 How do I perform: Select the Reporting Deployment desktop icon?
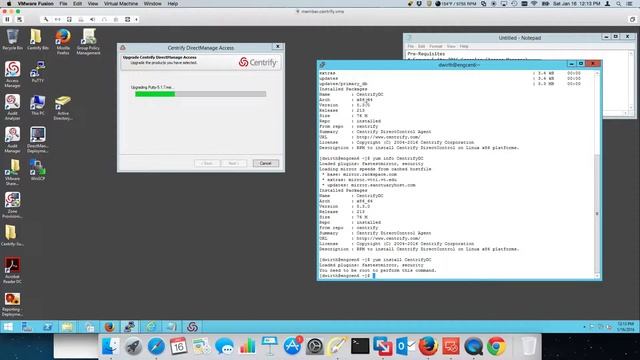click(12, 304)
